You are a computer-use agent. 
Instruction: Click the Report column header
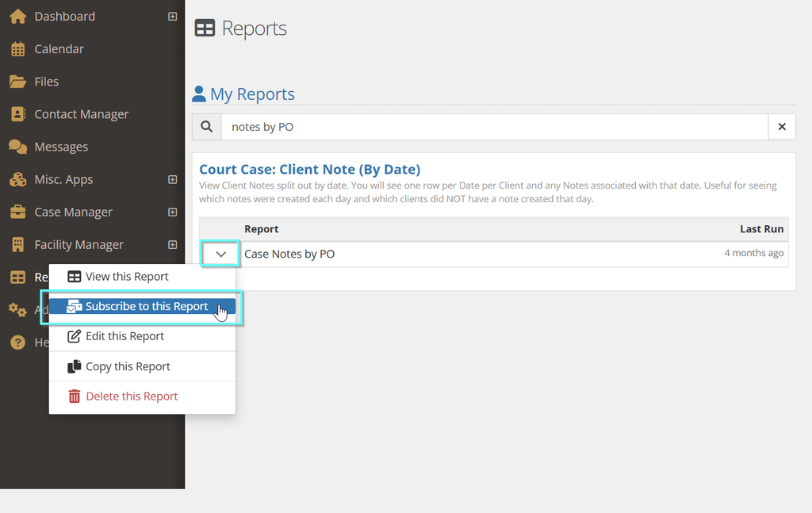[x=262, y=229]
